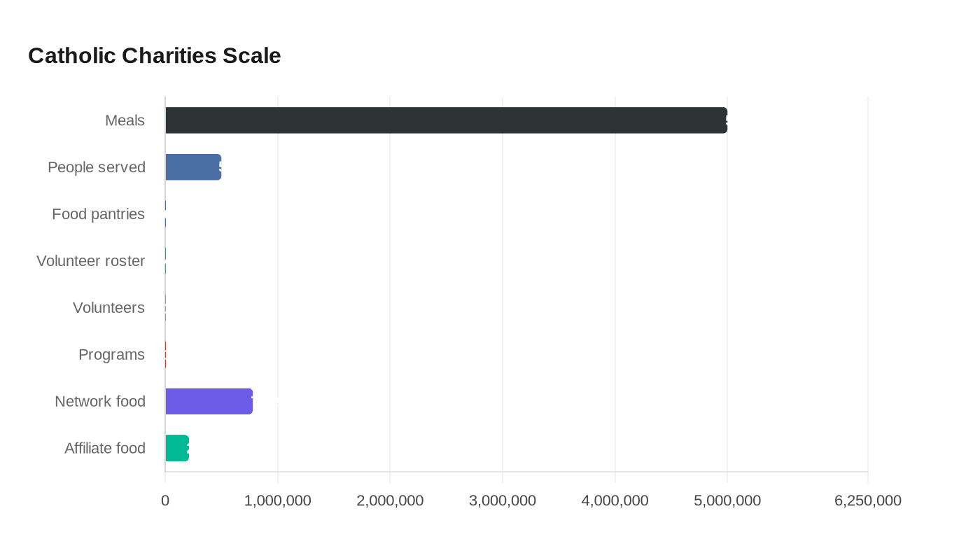980x560 pixels.
Task: Click the purple Network food bar
Action: pyautogui.click(x=209, y=401)
